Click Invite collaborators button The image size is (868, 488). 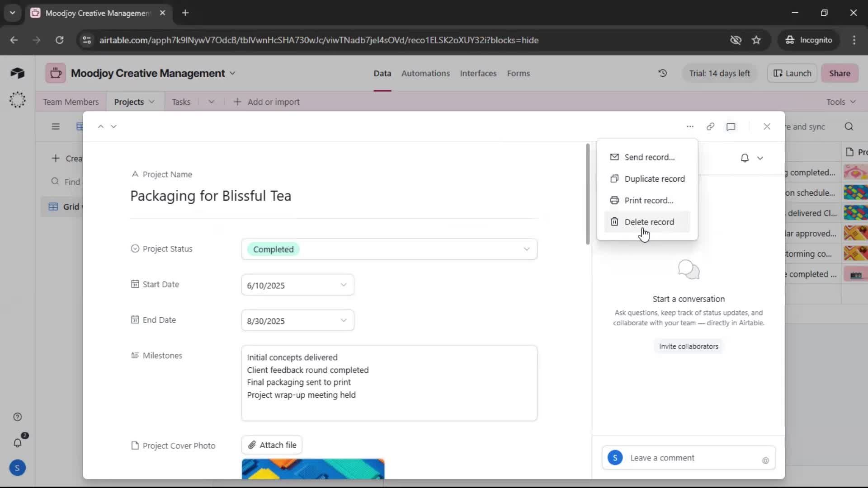pyautogui.click(x=689, y=347)
